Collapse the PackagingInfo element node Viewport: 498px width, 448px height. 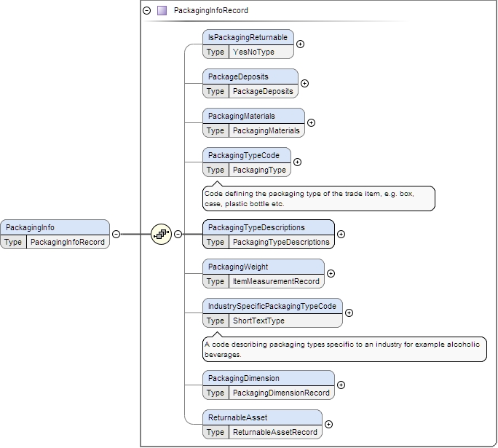pos(116,235)
